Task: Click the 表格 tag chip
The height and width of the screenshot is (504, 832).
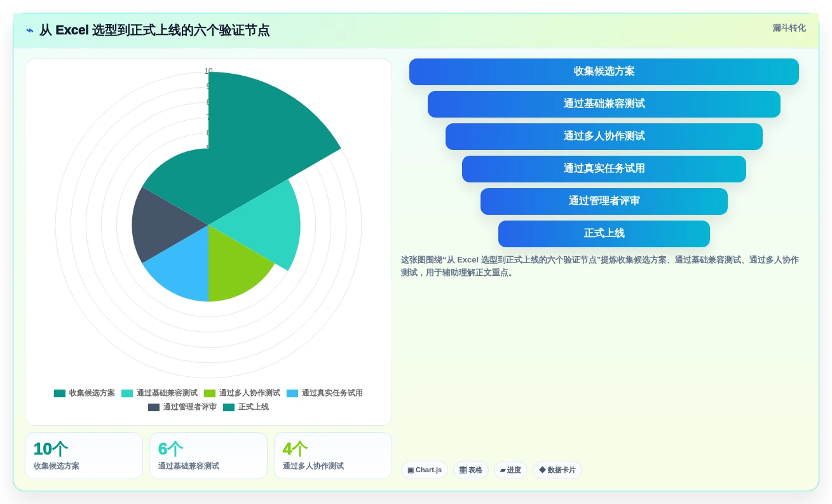Action: (471, 470)
